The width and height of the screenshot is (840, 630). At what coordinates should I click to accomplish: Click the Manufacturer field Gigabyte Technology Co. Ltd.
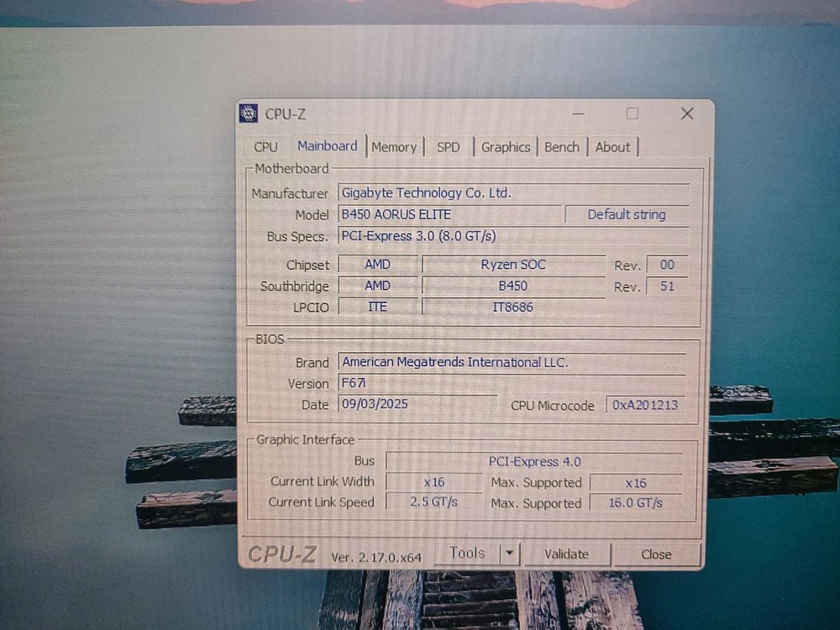point(513,193)
